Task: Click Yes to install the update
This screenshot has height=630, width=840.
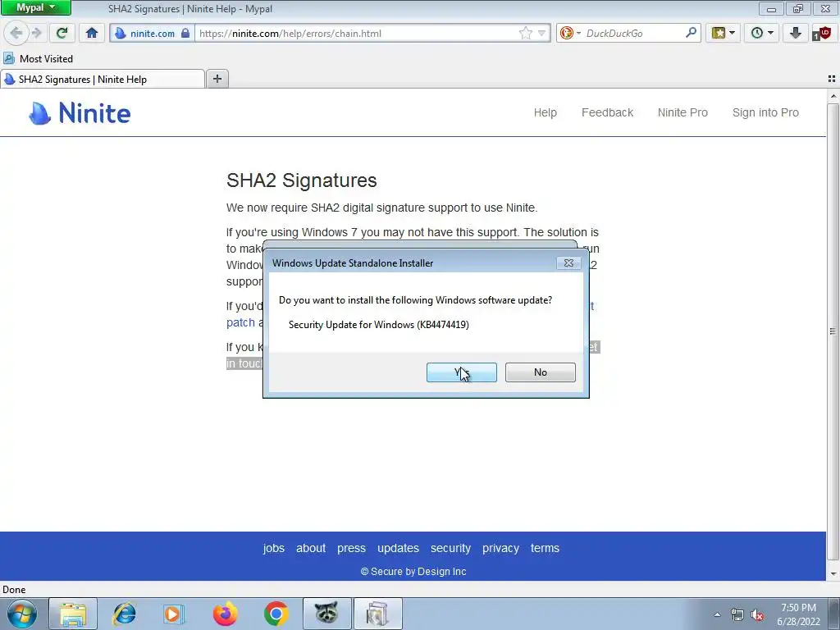Action: point(461,372)
